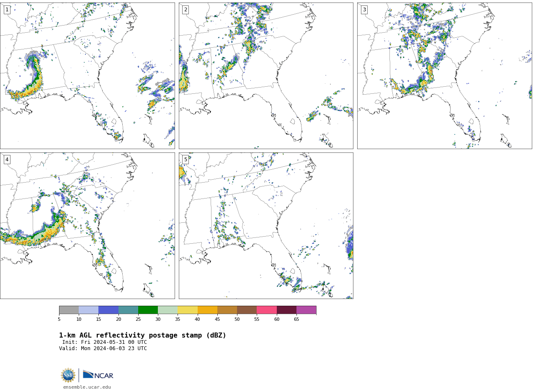Open ensemble member 5 reflectivity map

266,226
